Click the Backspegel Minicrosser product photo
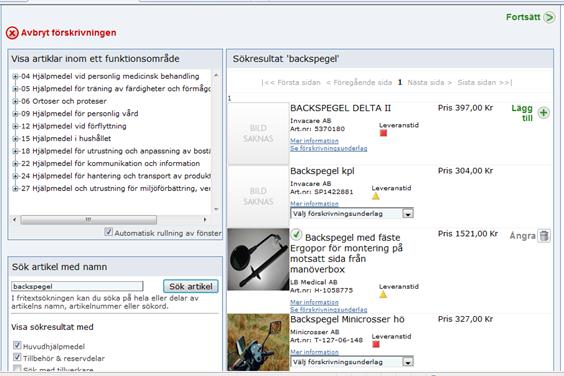 tap(258, 342)
